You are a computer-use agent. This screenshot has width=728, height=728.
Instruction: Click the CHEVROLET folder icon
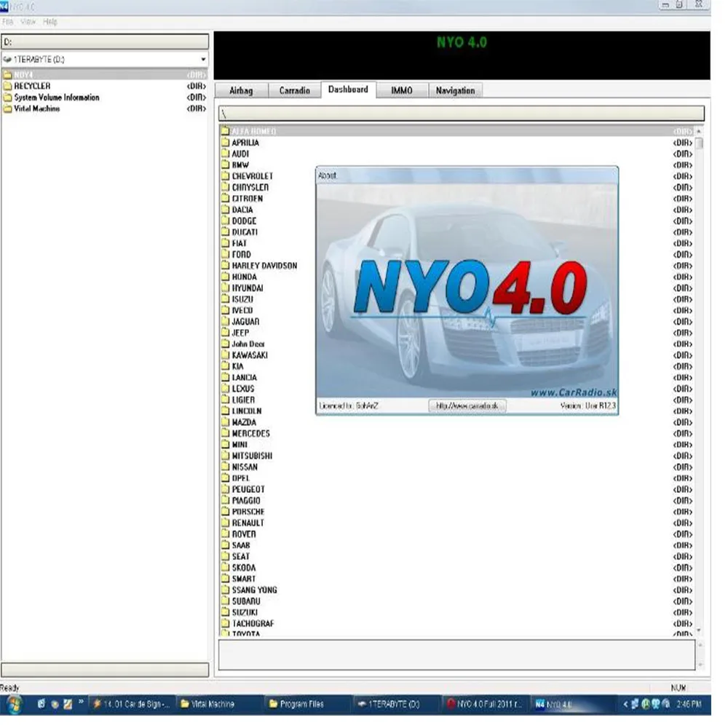225,176
